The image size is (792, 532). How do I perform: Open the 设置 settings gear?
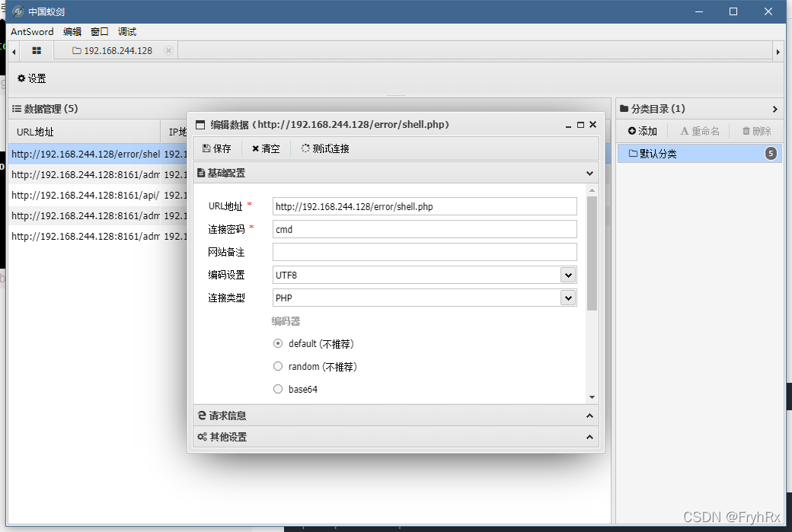tap(31, 78)
